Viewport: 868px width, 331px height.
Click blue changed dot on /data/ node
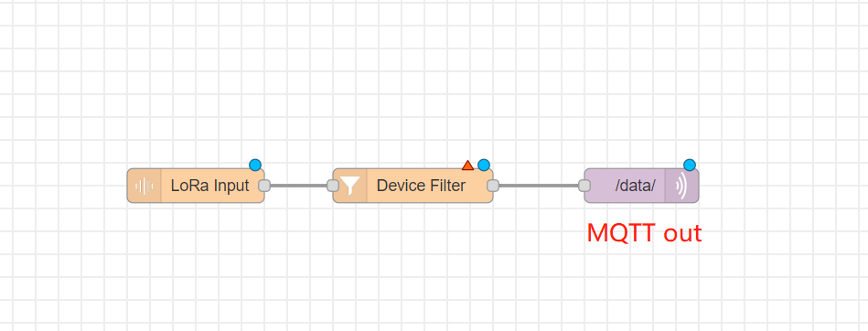point(690,165)
